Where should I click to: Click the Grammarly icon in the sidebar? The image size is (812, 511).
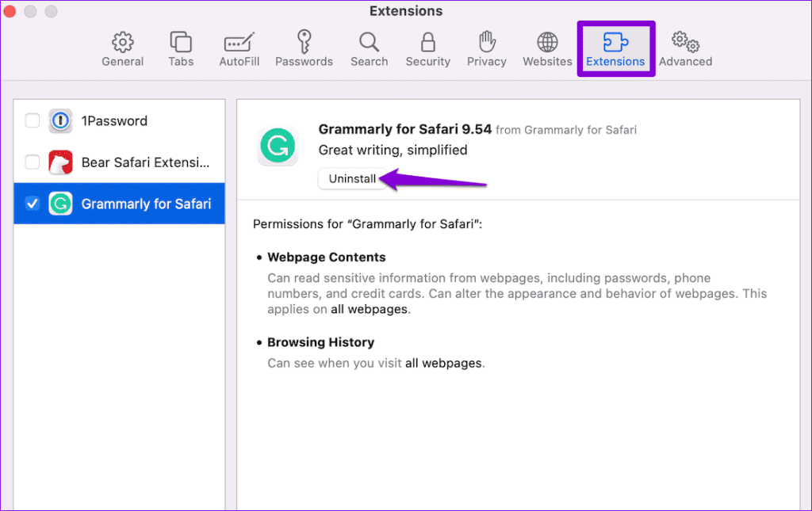[x=60, y=204]
